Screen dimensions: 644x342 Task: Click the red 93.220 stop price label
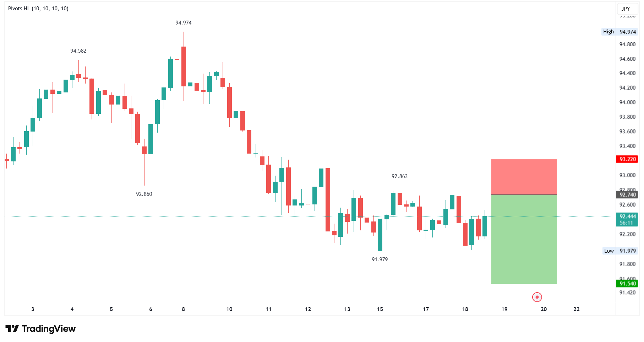tap(627, 159)
